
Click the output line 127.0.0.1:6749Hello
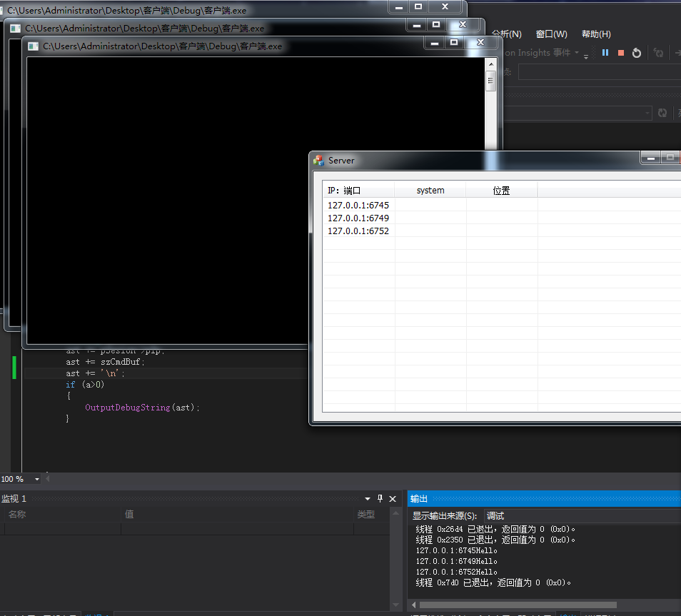456,561
